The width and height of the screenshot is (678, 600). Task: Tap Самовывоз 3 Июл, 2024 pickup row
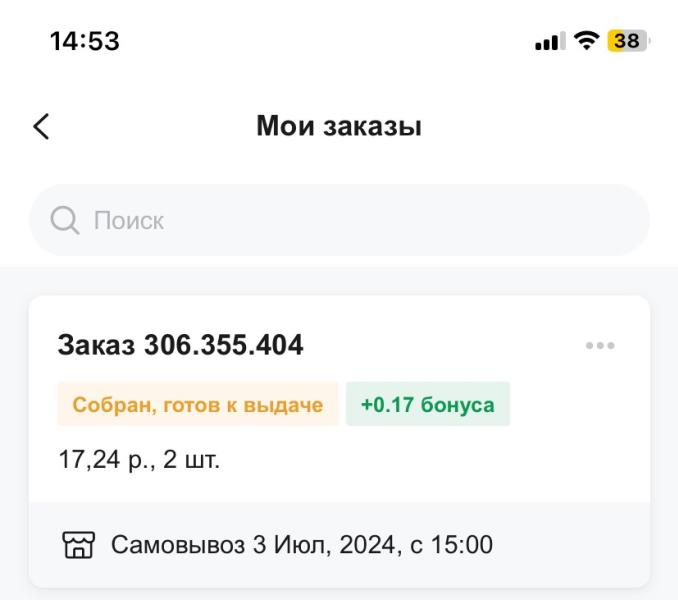339,545
